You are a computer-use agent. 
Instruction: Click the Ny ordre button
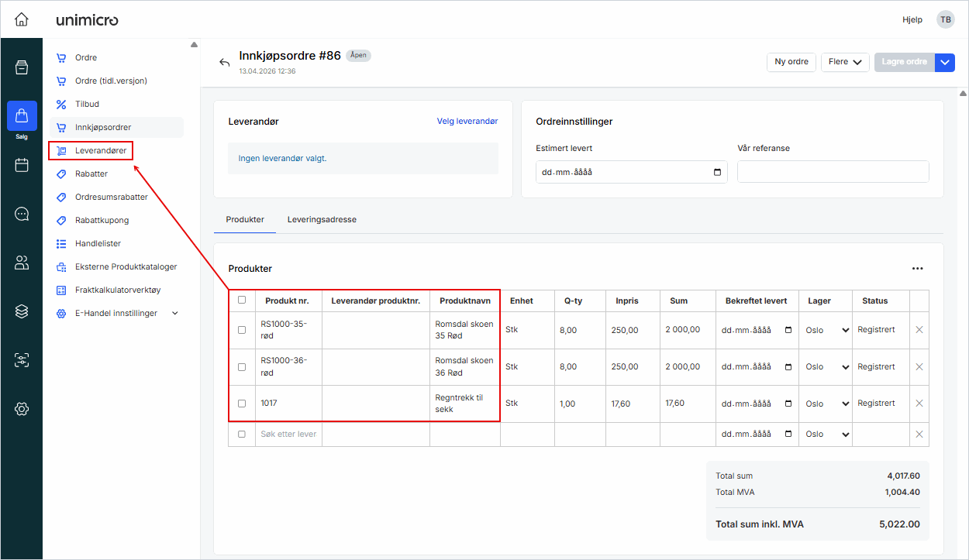click(x=791, y=62)
